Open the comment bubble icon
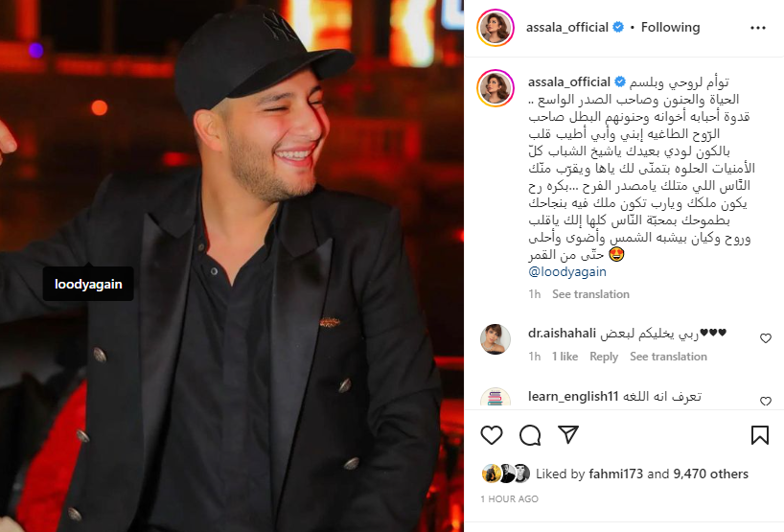This screenshot has width=784, height=532. (529, 435)
